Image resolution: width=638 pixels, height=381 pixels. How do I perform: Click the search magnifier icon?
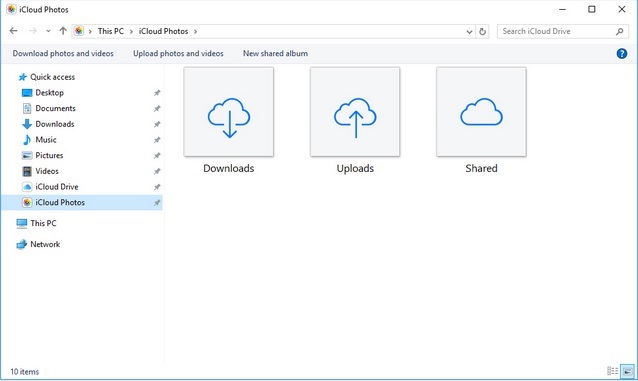click(620, 31)
